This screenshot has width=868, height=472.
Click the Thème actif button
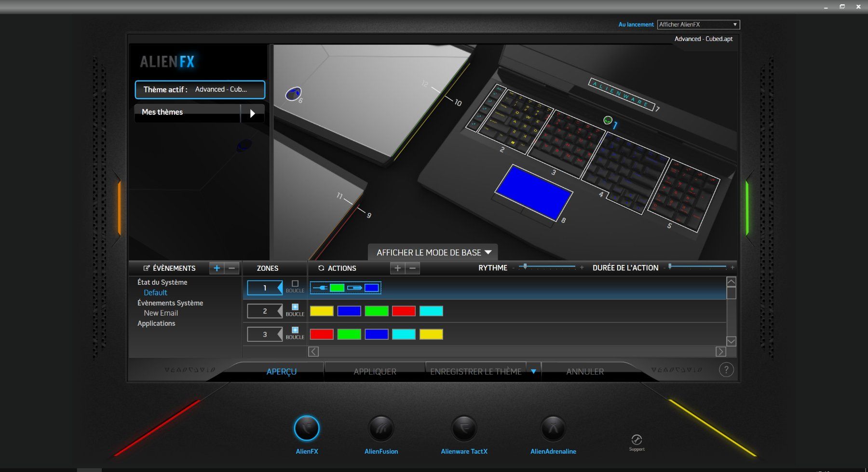pos(200,90)
